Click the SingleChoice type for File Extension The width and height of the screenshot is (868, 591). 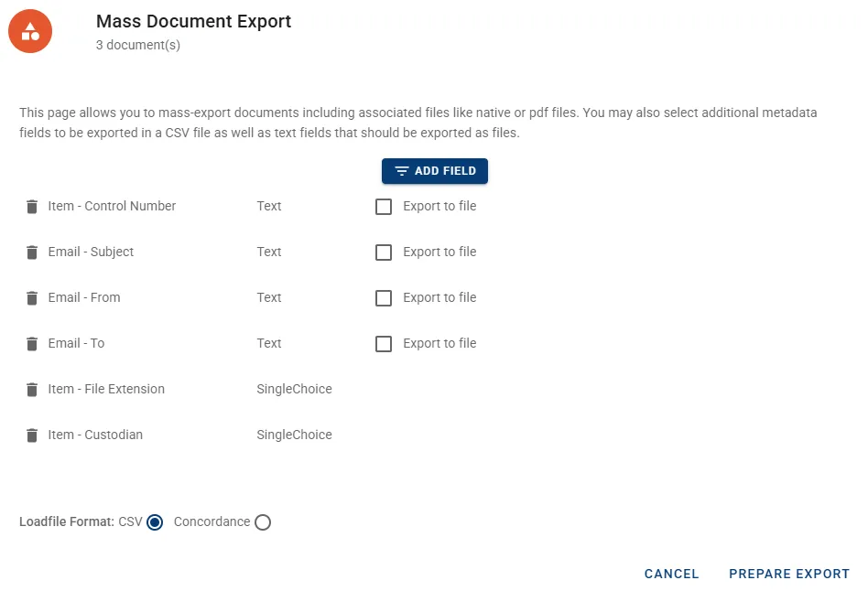tap(294, 389)
